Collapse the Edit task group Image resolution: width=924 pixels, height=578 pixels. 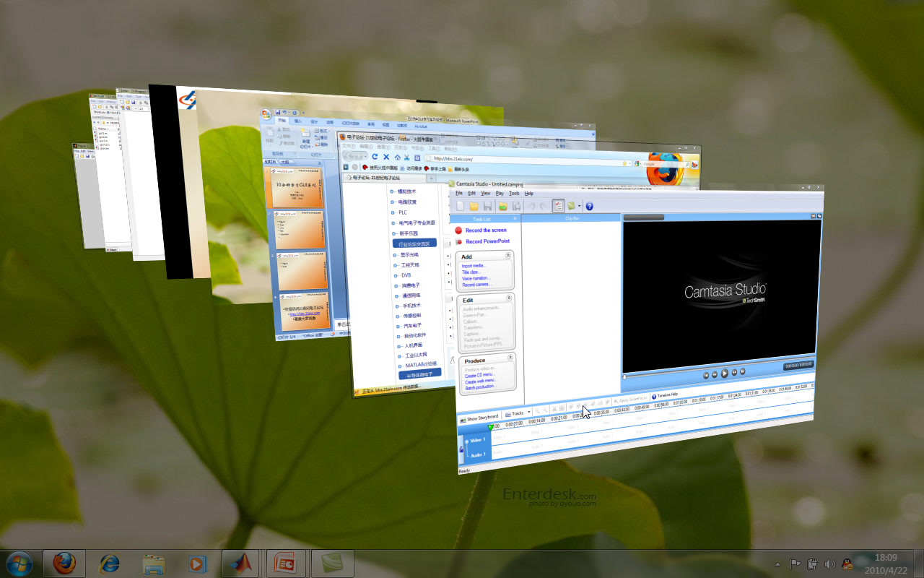509,298
